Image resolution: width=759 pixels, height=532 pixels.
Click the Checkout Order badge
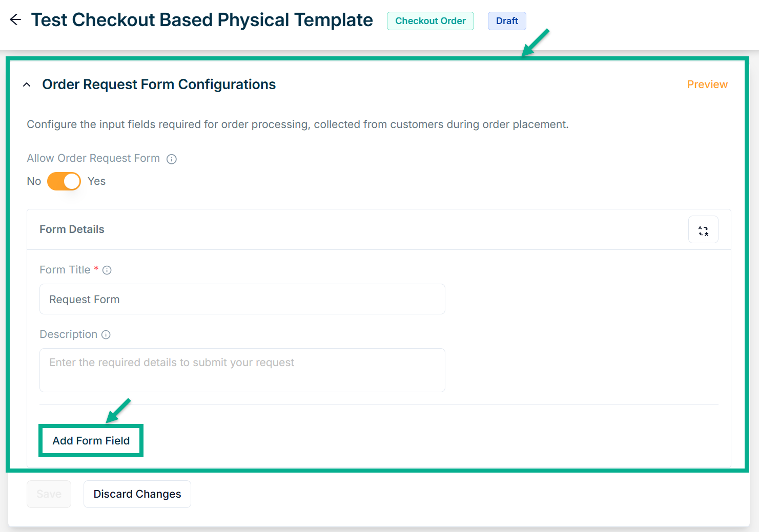[430, 21]
